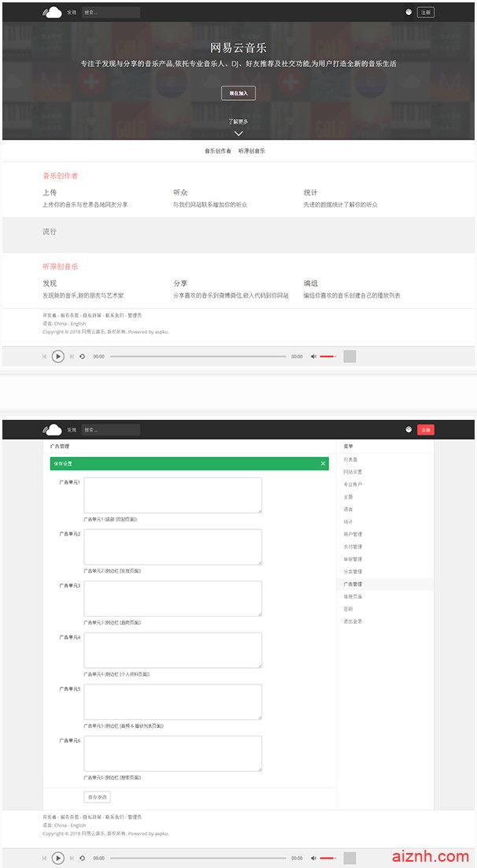
Task: Choose 退出登录 in the sidebar menu
Action: [352, 621]
